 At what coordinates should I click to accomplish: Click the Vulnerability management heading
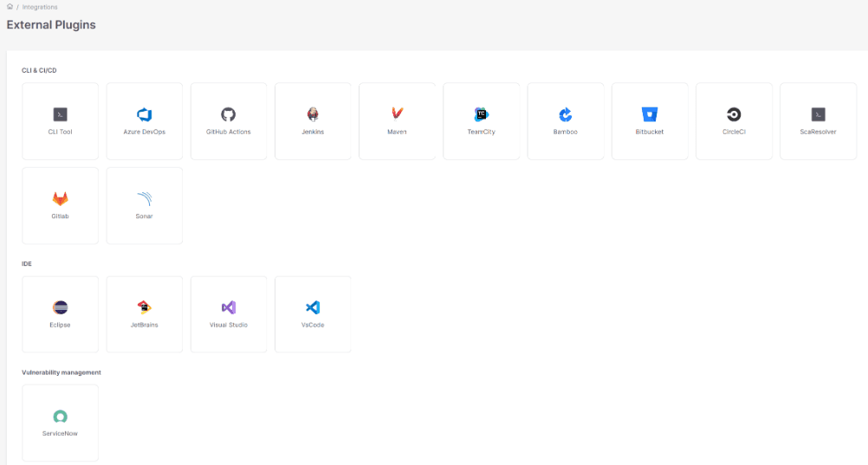click(62, 372)
